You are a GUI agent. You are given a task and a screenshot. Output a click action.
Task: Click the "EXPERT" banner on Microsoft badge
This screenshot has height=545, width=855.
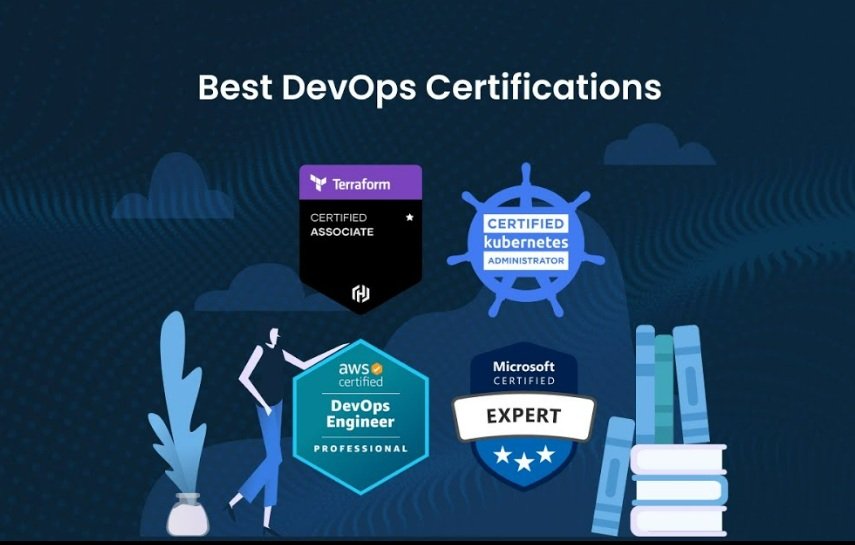coord(523,417)
